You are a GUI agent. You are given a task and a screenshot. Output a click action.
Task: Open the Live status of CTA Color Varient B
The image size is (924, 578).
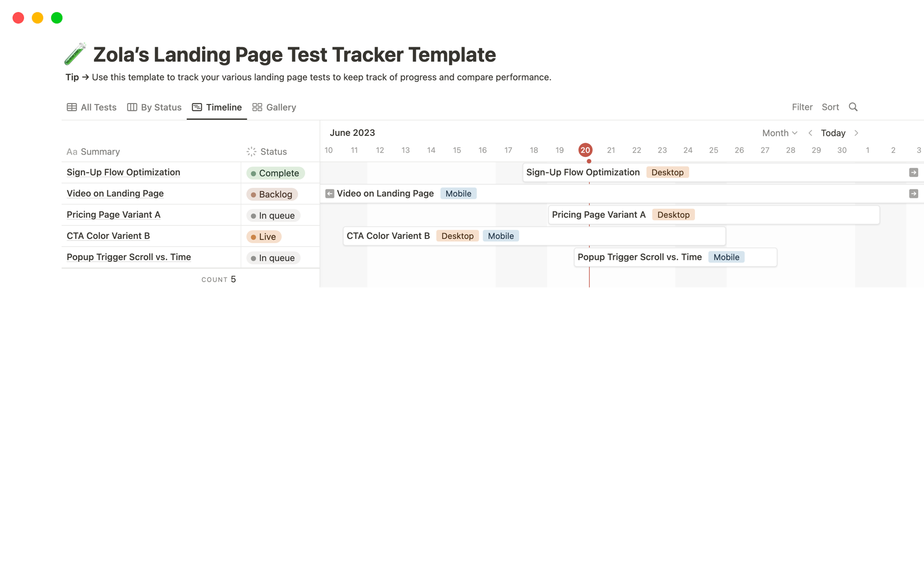pos(264,236)
